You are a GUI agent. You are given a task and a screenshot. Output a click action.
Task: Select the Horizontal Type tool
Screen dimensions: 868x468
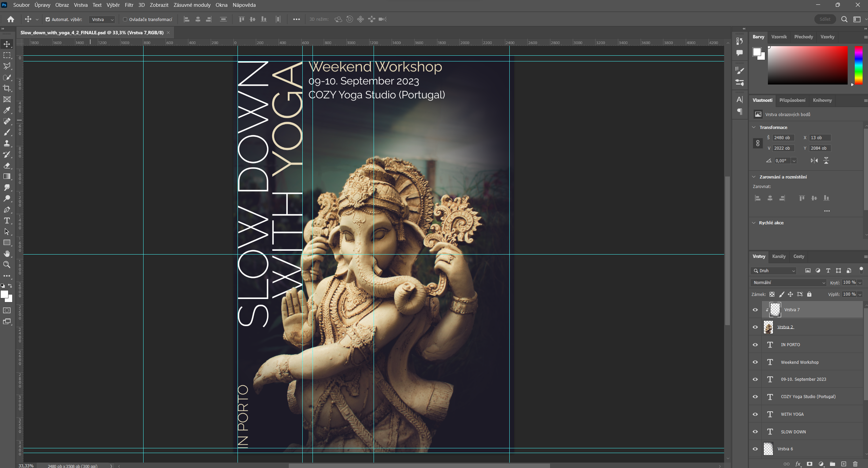(x=7, y=221)
